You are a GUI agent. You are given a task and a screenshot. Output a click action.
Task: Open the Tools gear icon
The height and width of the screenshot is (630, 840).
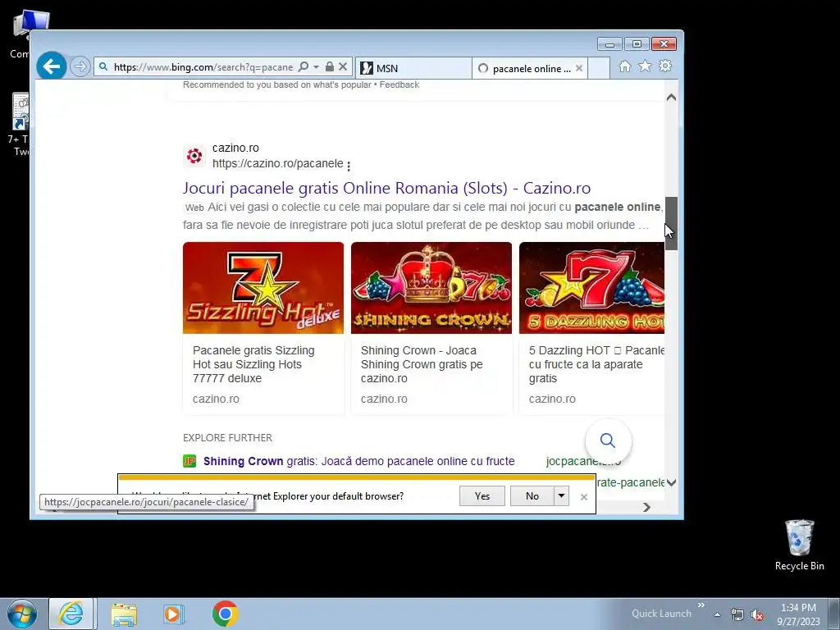point(665,66)
